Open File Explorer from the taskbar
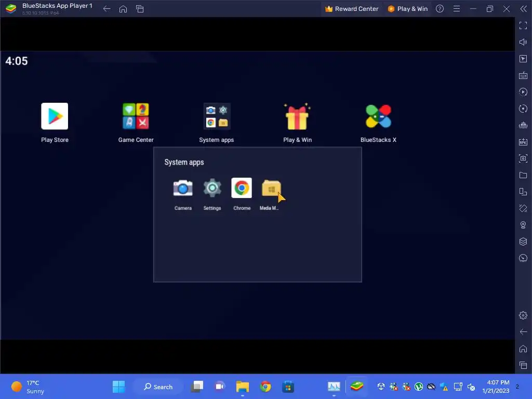 (x=243, y=387)
